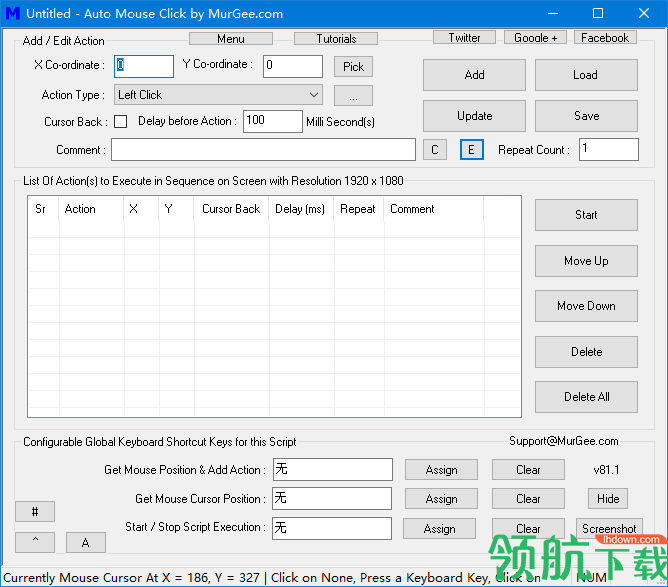668x587 pixels.
Task: Click the Twitter button
Action: tap(464, 37)
